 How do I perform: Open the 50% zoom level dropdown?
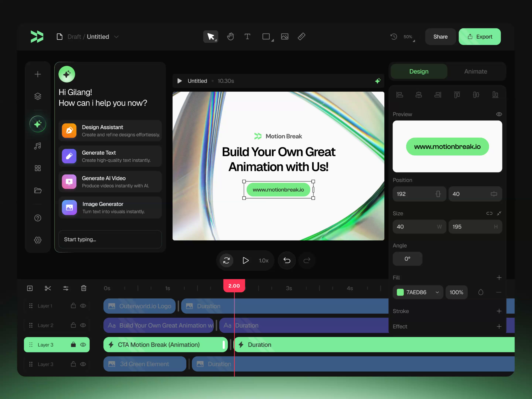(x=409, y=37)
